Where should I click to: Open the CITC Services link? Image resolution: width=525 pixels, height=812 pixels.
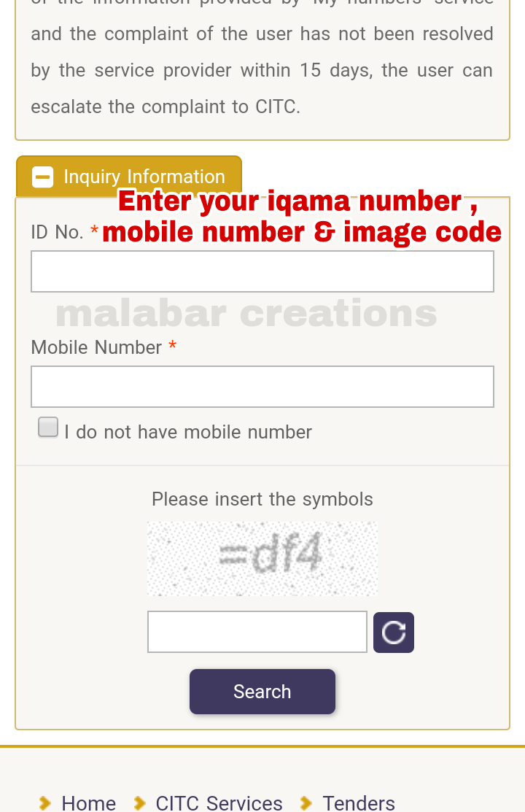pyautogui.click(x=219, y=803)
